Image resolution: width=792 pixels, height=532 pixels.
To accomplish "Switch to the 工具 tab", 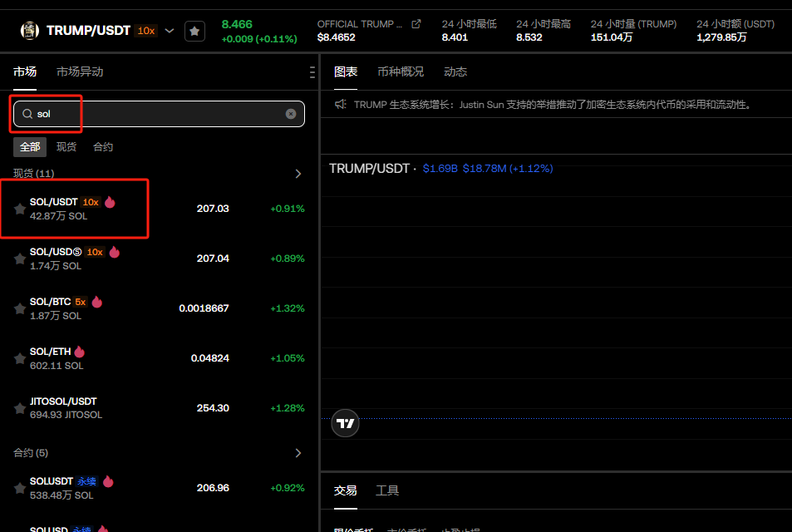I will point(387,490).
